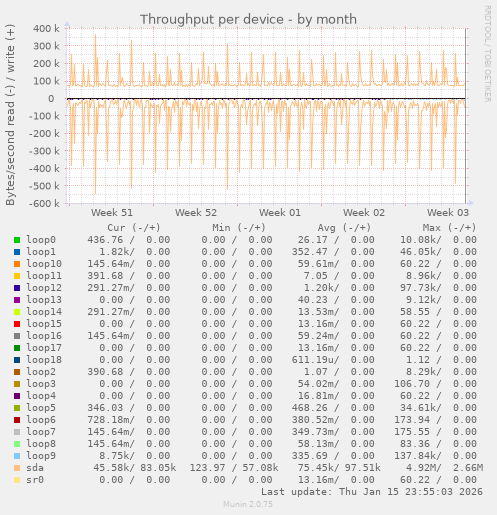Click the Week 02 axis label
The width and height of the screenshot is (497, 515).
coord(364,213)
